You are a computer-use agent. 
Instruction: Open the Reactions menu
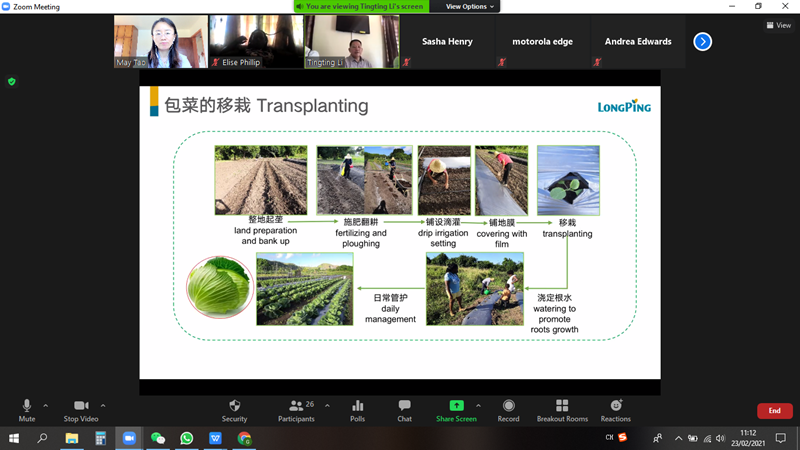click(615, 410)
